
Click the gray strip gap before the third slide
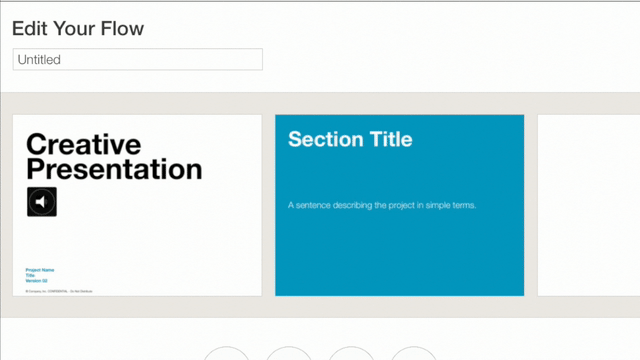click(531, 205)
